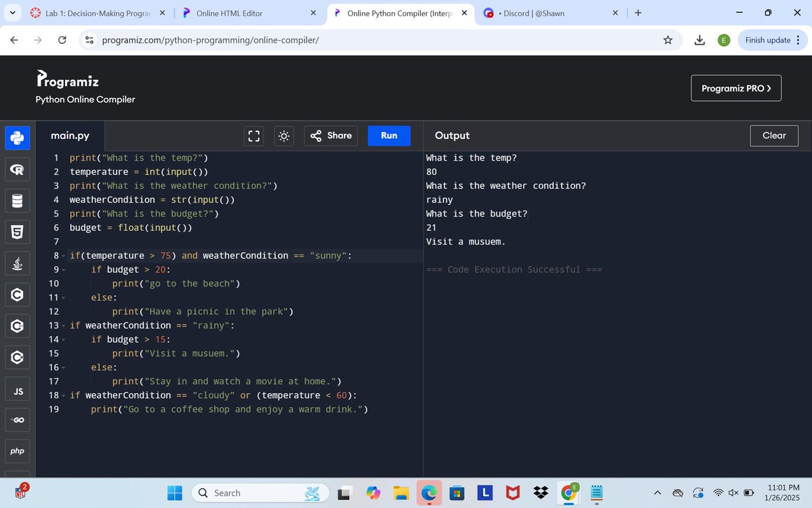This screenshot has height=508, width=812.
Task: Open Programiz PRO link
Action: coord(736,88)
